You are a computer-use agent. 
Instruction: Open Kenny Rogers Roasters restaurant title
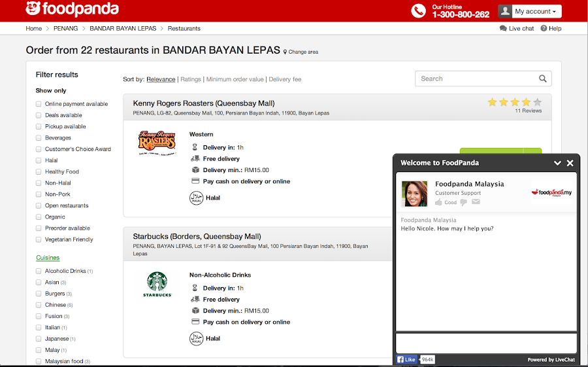pos(204,103)
